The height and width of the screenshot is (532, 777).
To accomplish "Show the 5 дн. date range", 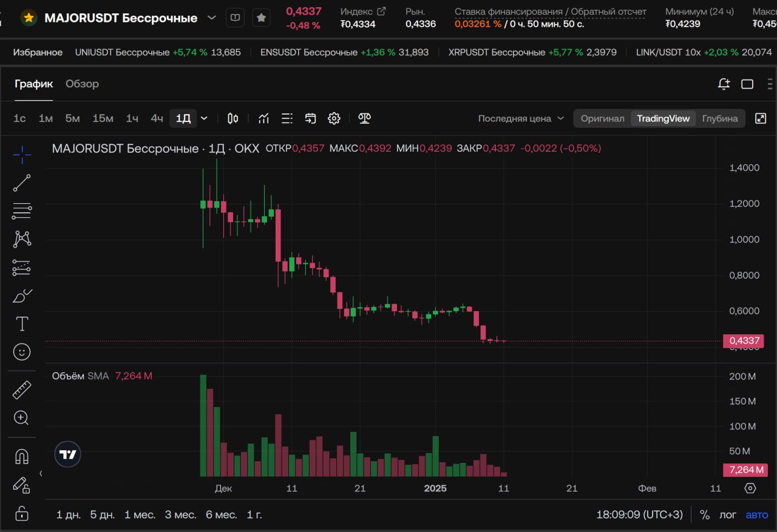I will click(x=103, y=514).
